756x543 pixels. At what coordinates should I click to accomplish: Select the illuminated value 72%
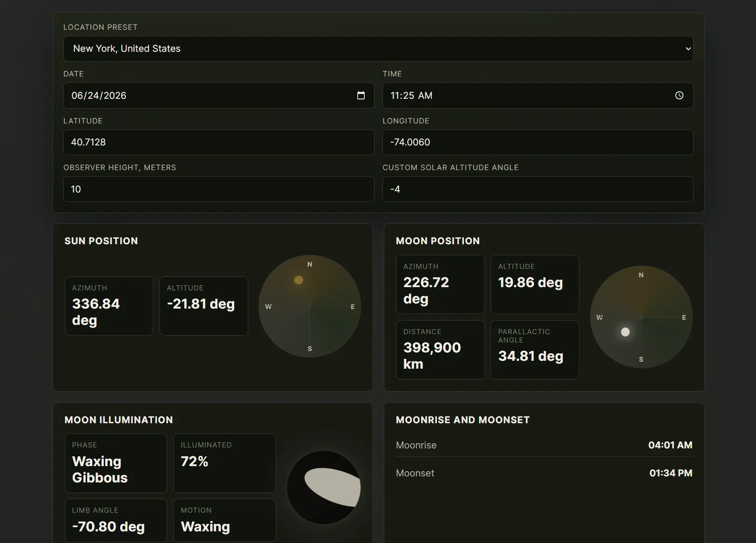point(194,461)
